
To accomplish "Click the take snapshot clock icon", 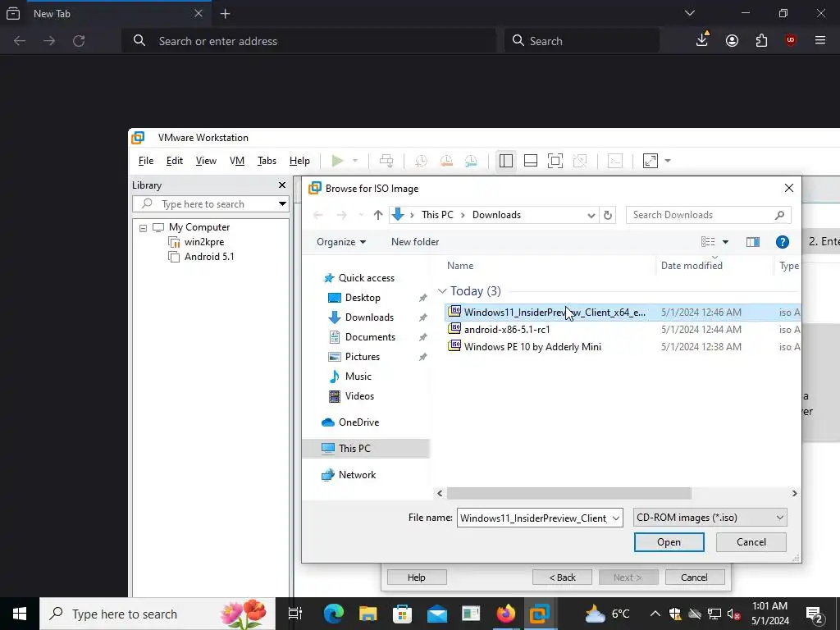I will (421, 161).
